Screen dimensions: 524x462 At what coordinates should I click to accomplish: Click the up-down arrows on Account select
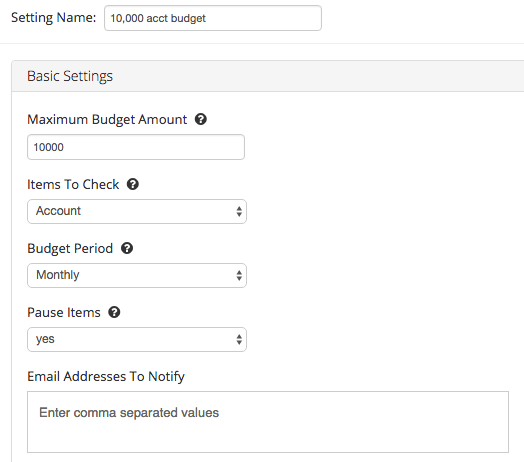coord(239,211)
